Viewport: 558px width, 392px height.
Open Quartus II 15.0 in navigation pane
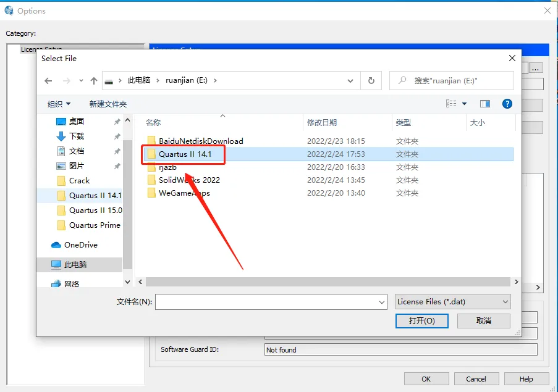[95, 211]
